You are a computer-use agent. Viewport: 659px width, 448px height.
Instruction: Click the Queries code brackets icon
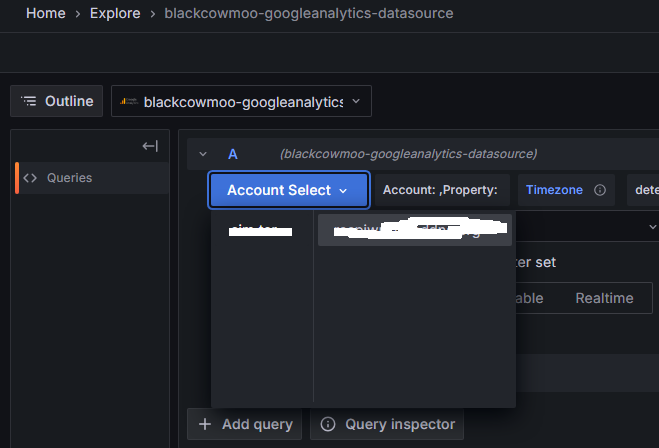[x=30, y=178]
